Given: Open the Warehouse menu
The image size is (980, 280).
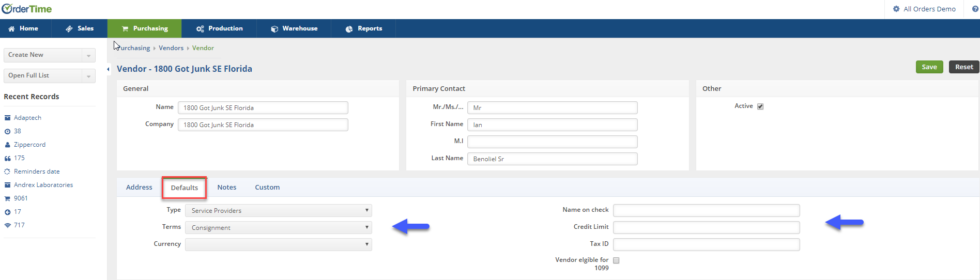Looking at the screenshot, I should pos(294,28).
